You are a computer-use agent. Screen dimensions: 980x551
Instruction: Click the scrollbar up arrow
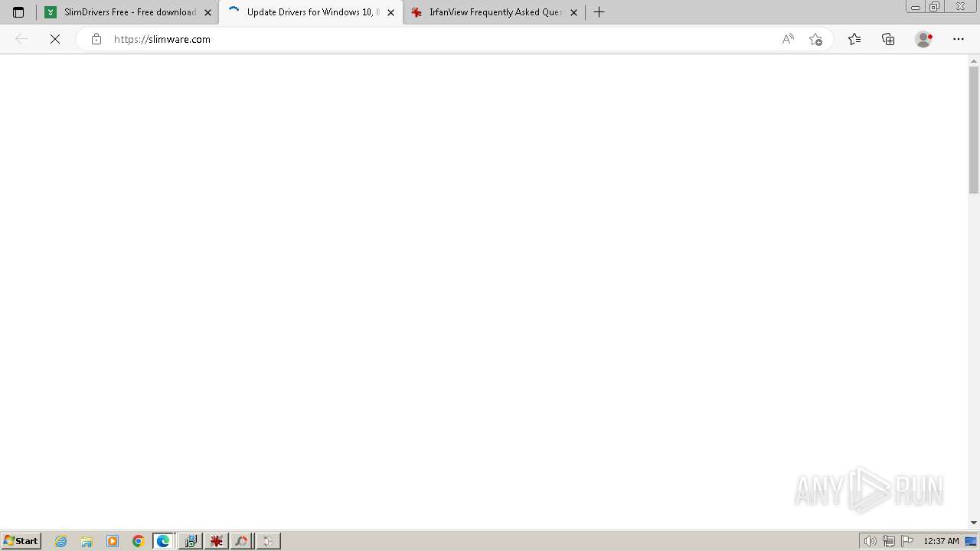(x=974, y=60)
